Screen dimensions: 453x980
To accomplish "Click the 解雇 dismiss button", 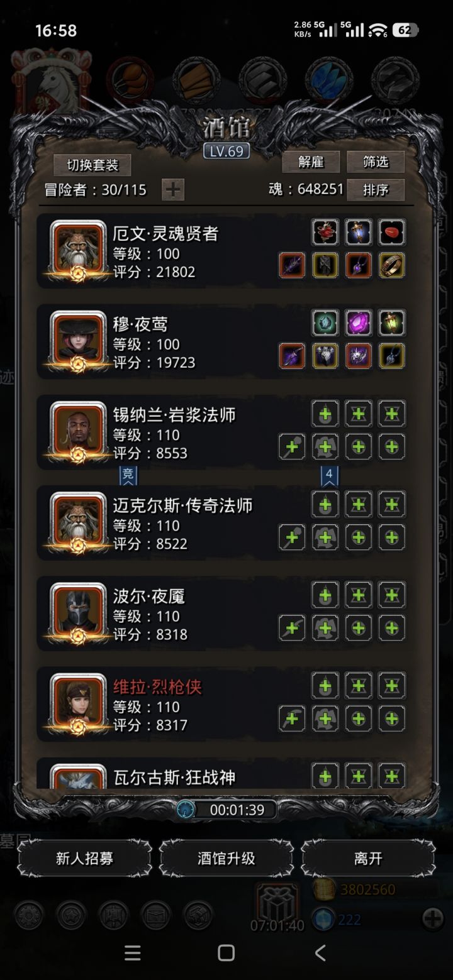I will pos(311,162).
